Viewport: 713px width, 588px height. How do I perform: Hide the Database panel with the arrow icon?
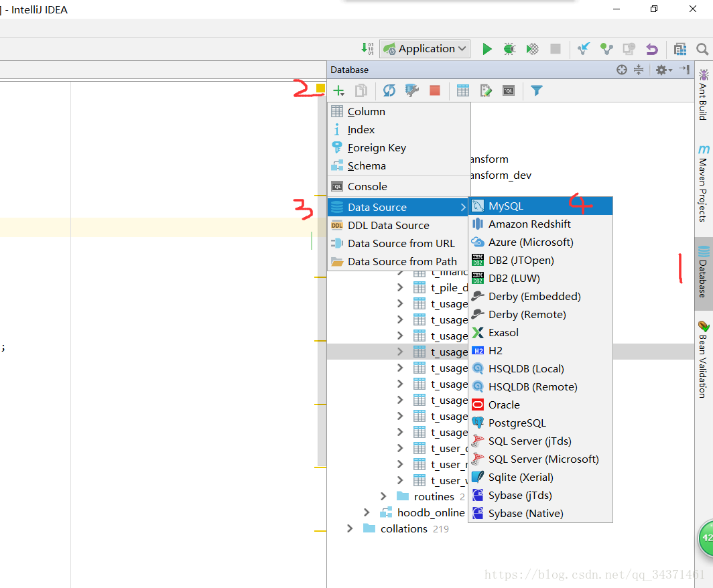684,70
